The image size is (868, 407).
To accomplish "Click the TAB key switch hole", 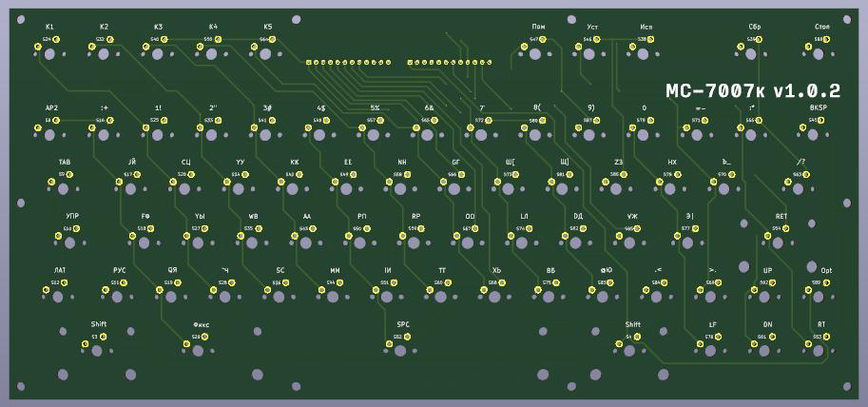I will tap(65, 190).
